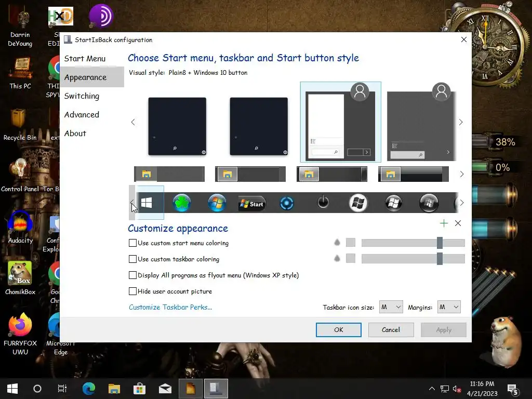The image size is (532, 399).
Task: Open Task View on the taskbar
Action: pos(62,389)
